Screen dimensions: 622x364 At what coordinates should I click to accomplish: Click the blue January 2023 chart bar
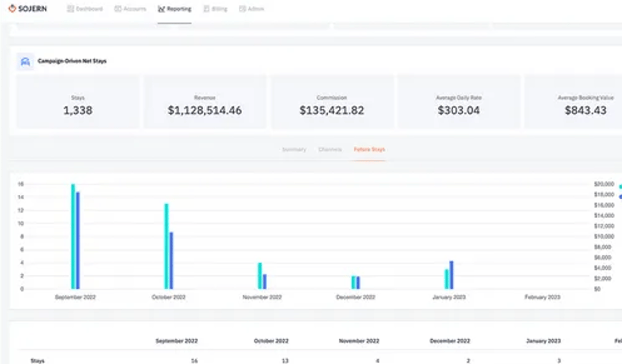point(451,275)
